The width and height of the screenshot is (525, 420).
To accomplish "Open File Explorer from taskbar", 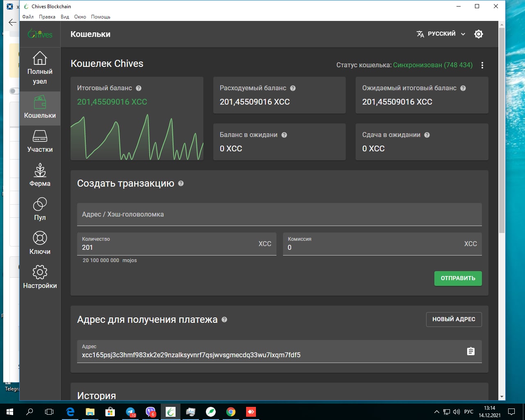I will pos(90,411).
